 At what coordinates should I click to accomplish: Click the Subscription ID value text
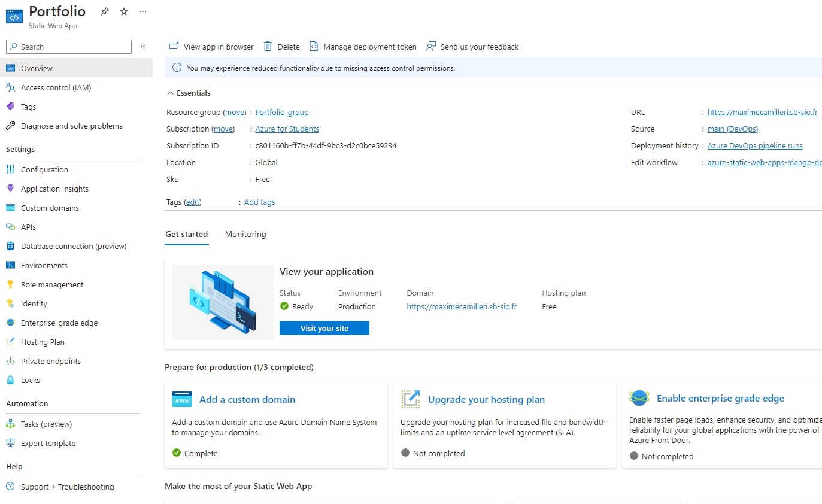[326, 146]
